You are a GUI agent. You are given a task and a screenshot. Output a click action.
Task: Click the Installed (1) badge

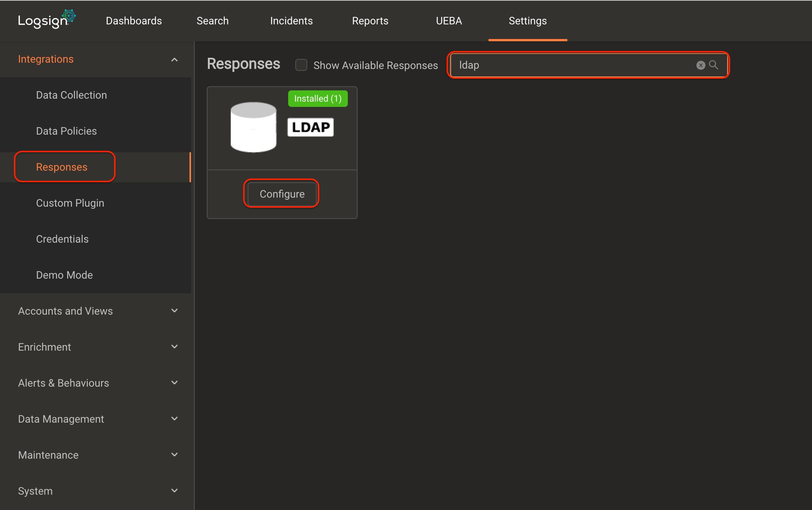tap(318, 99)
